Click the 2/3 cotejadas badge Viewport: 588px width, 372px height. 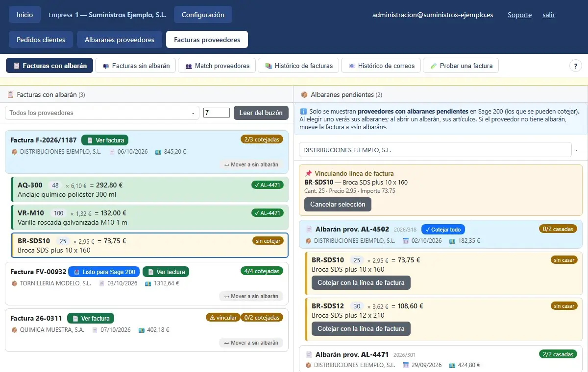(x=262, y=139)
